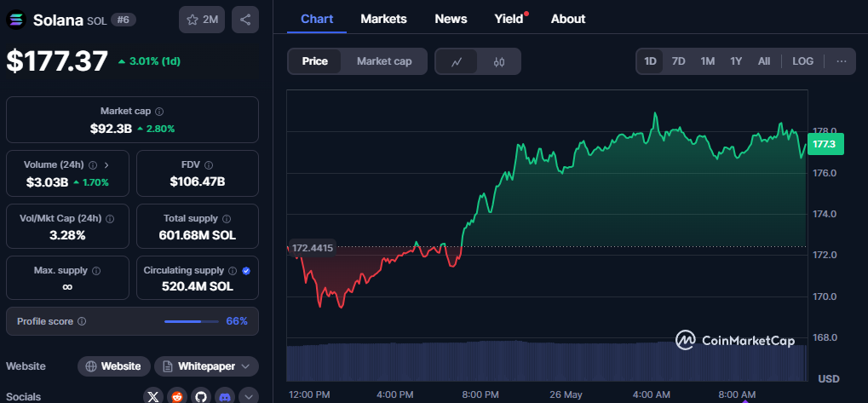The image size is (868, 403).
Task: Expand more socials chevron
Action: tap(249, 396)
